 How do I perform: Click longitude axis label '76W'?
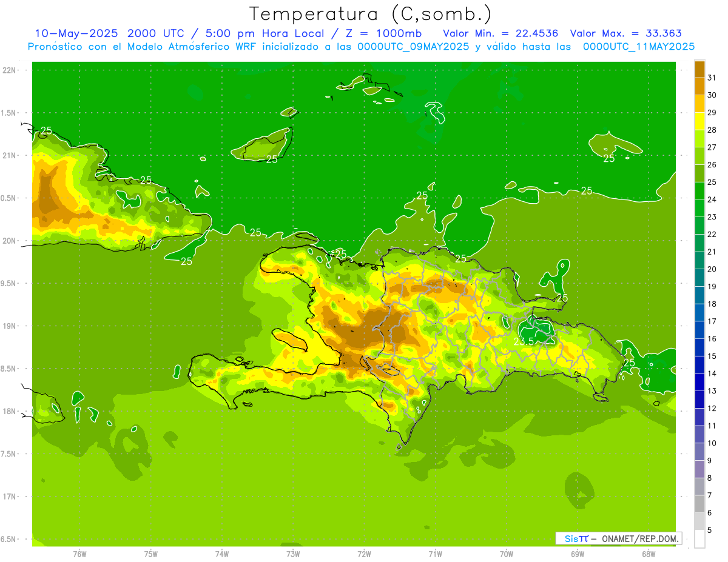(79, 554)
